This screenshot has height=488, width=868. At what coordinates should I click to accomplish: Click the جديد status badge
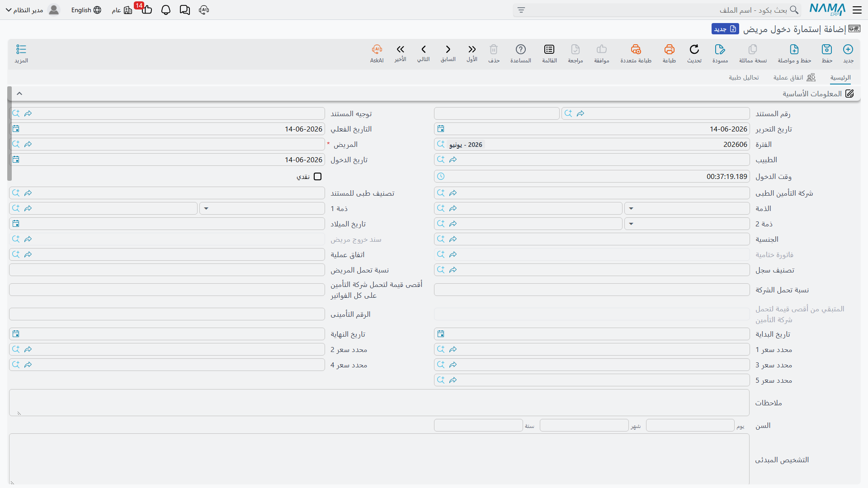click(x=725, y=29)
